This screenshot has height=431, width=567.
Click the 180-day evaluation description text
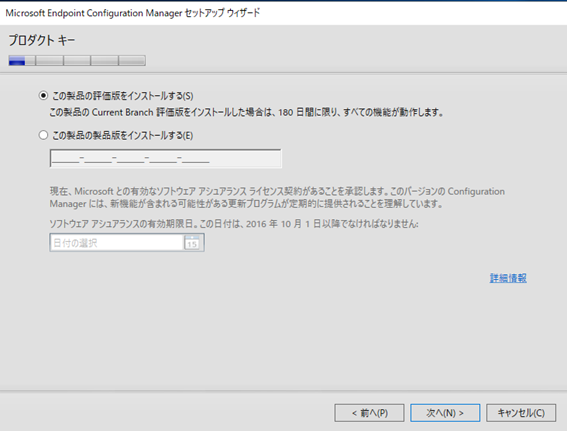pos(246,112)
